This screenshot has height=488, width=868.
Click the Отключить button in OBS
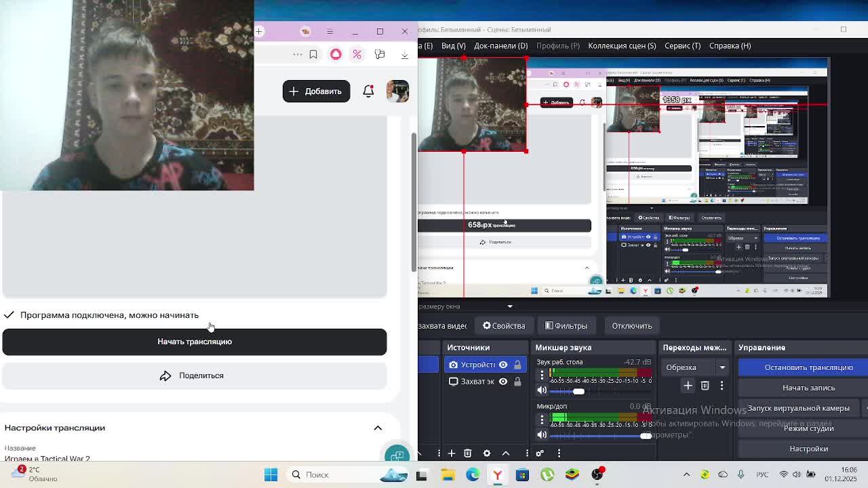coord(631,326)
